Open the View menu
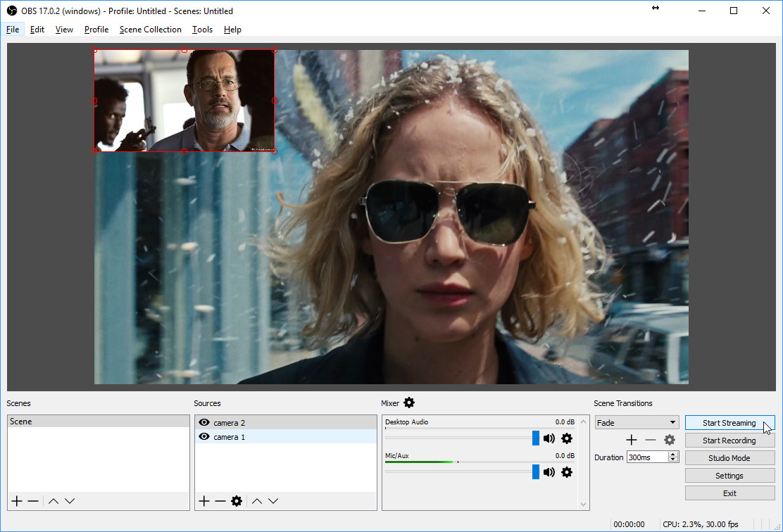This screenshot has height=532, width=783. click(64, 30)
